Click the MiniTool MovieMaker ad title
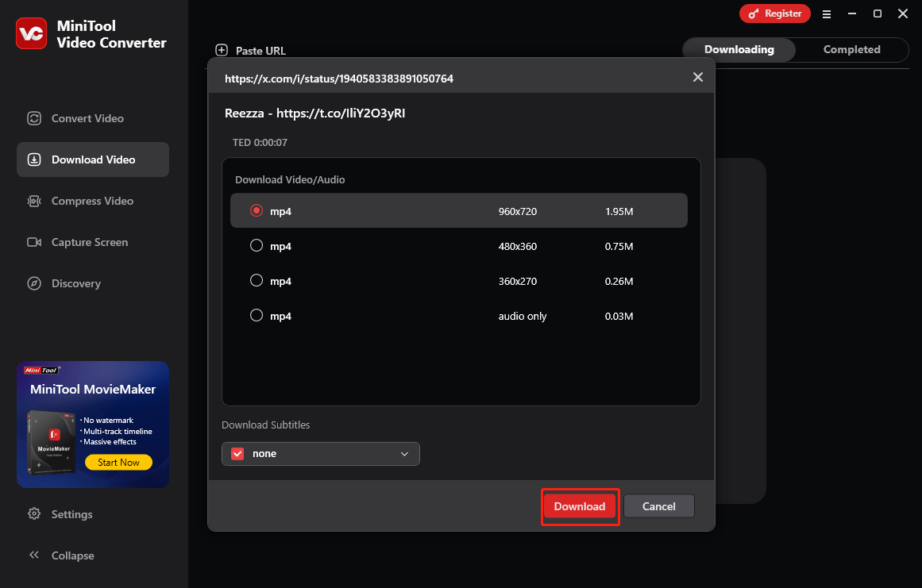Screen dimensions: 922x588 click(x=93, y=390)
